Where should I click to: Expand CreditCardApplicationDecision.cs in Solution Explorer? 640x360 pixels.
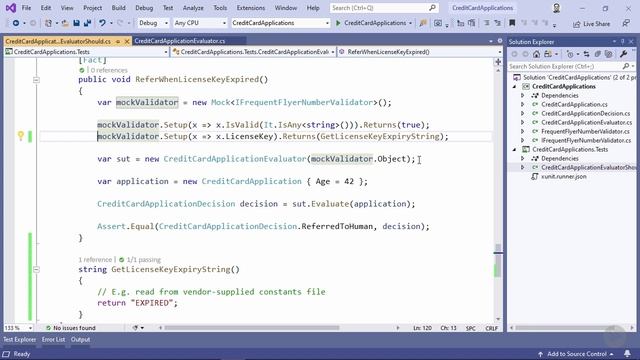tap(522, 113)
